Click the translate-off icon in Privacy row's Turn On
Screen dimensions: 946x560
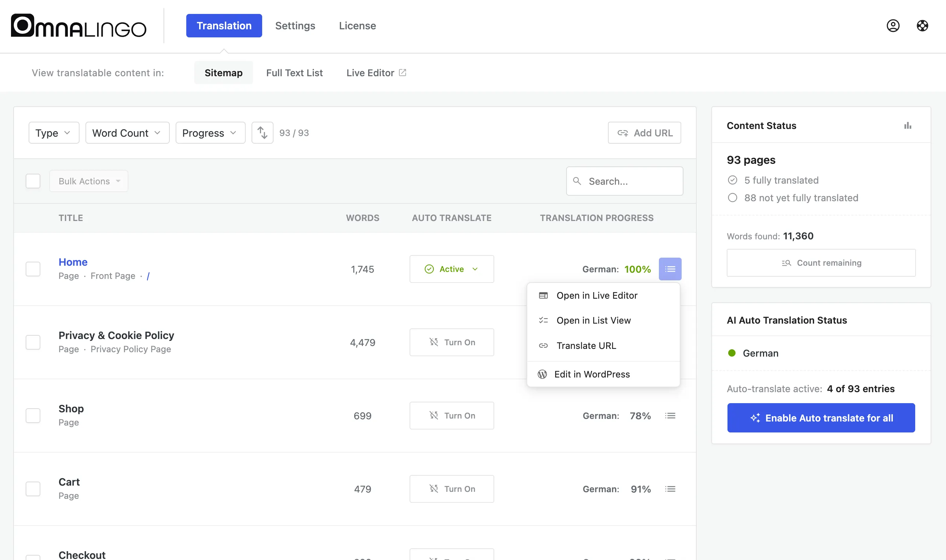(434, 342)
